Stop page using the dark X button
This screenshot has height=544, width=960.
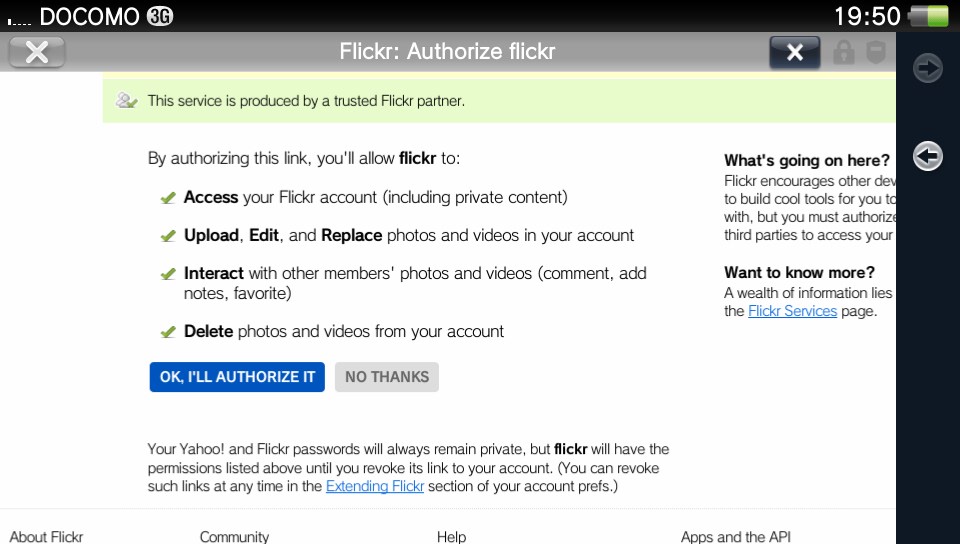(795, 52)
